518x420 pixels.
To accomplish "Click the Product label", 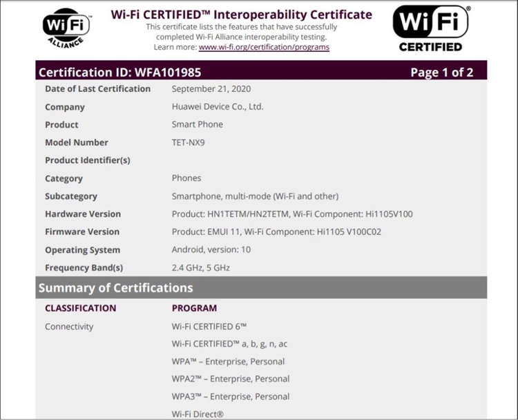I will [x=61, y=124].
